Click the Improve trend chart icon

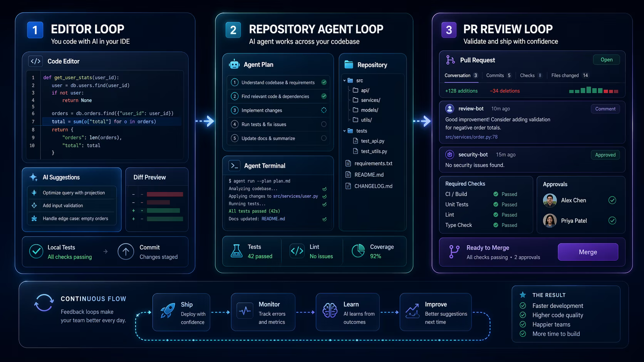pyautogui.click(x=413, y=311)
